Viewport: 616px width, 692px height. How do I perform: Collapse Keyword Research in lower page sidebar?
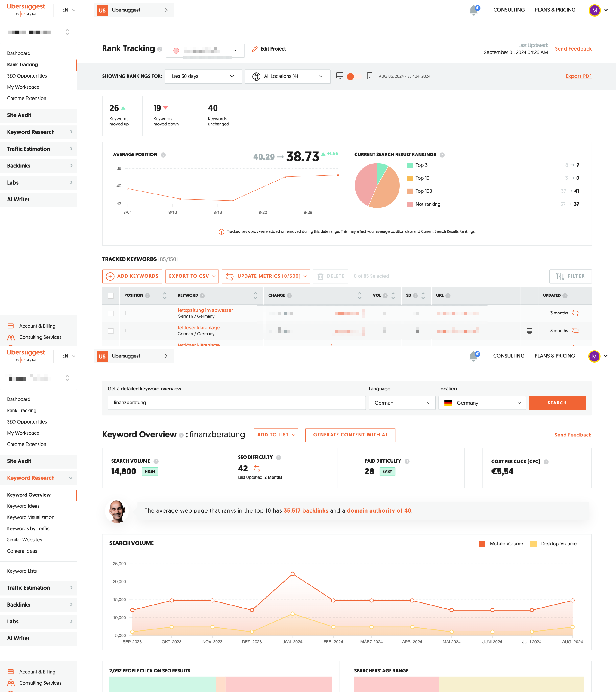pos(38,478)
